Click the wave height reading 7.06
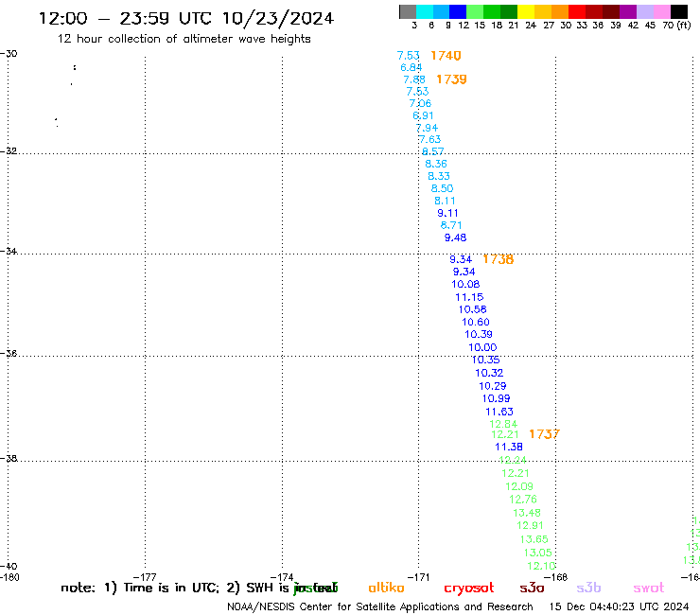 [x=421, y=103]
